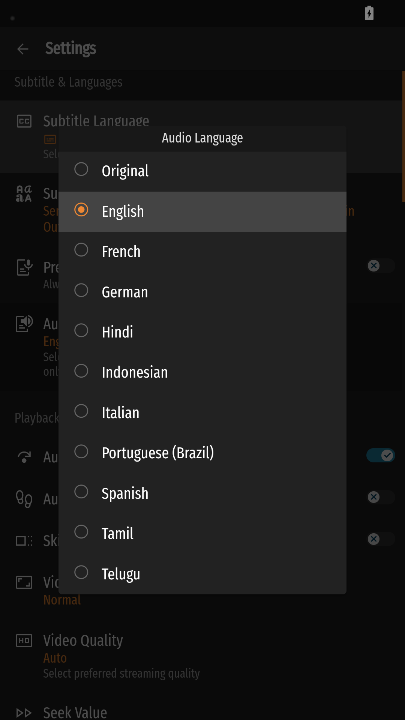Choose French as audio language
The height and width of the screenshot is (720, 405).
pyautogui.click(x=202, y=252)
